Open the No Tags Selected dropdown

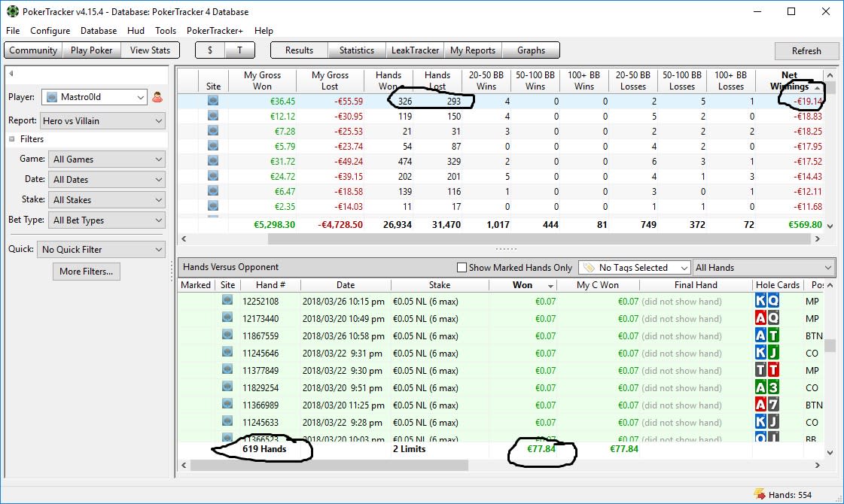click(634, 267)
